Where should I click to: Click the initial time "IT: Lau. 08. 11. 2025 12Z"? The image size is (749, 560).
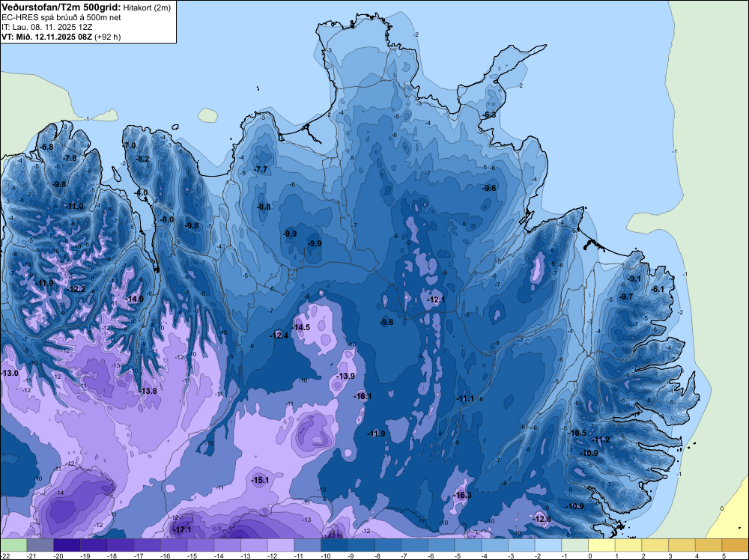point(46,27)
